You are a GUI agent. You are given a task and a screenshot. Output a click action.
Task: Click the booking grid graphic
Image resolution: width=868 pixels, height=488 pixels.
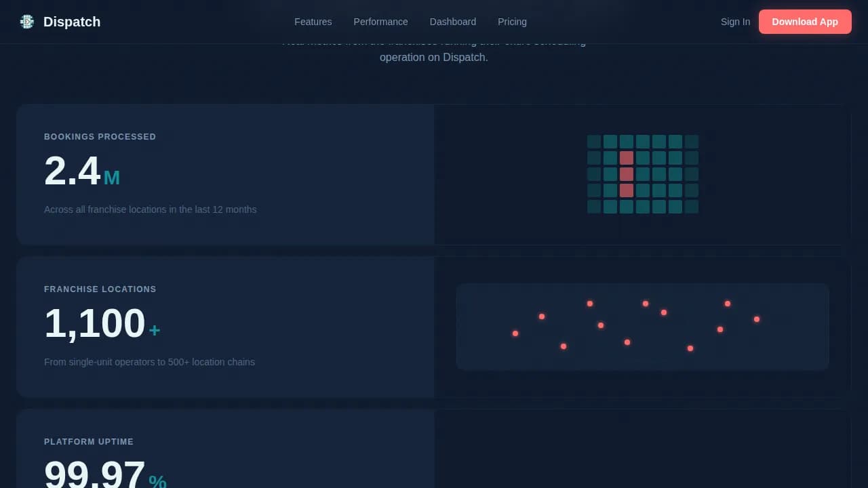643,174
